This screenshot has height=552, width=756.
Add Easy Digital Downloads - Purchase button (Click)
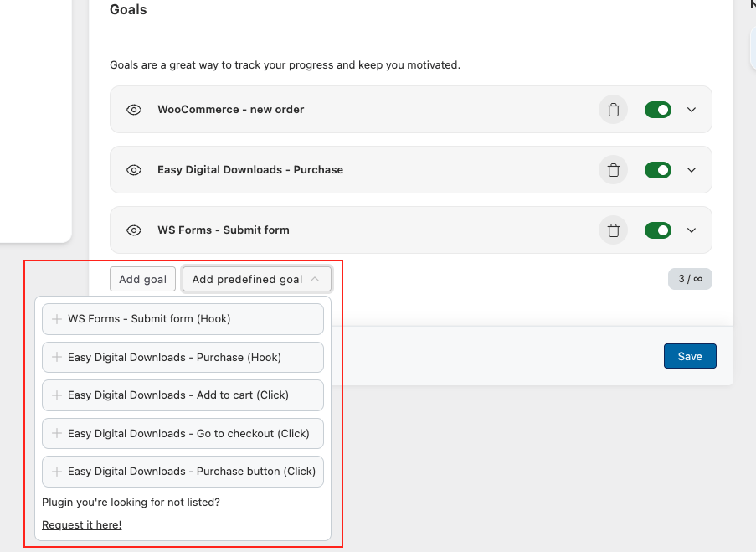tap(183, 472)
